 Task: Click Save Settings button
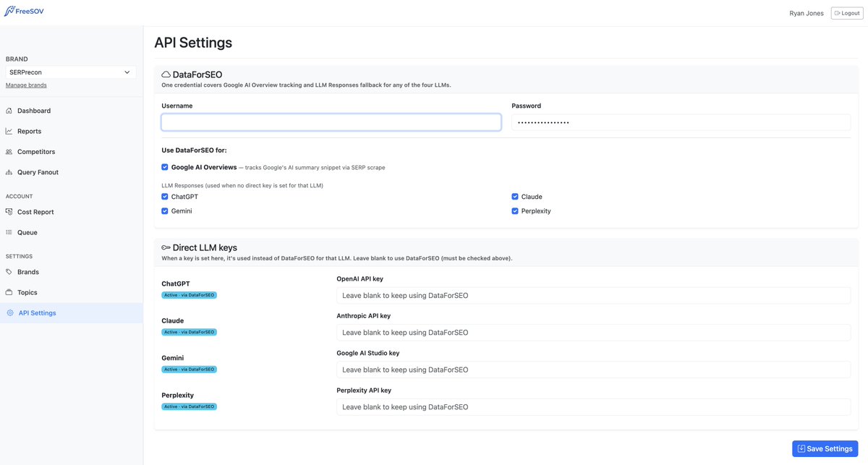tap(825, 448)
